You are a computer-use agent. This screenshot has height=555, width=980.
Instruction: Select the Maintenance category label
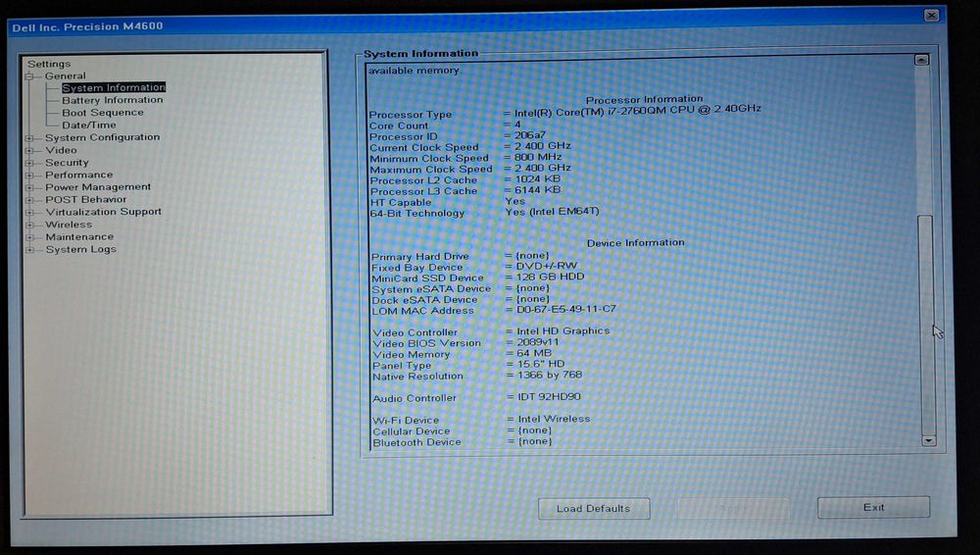80,237
